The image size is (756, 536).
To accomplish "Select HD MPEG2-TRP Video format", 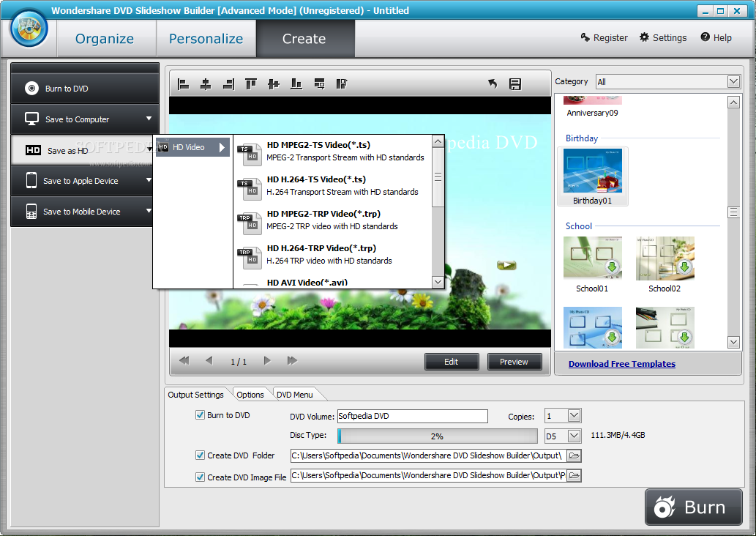I will click(x=332, y=220).
